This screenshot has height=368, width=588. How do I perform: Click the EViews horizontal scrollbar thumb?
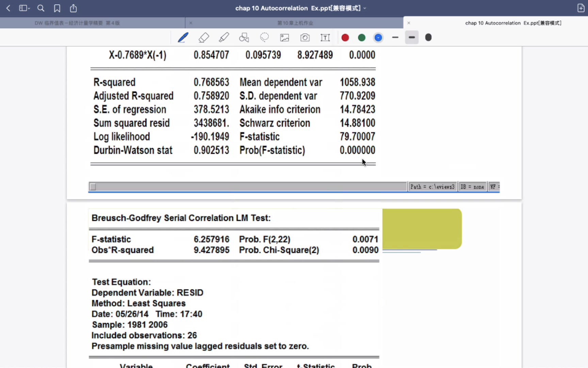(x=93, y=187)
